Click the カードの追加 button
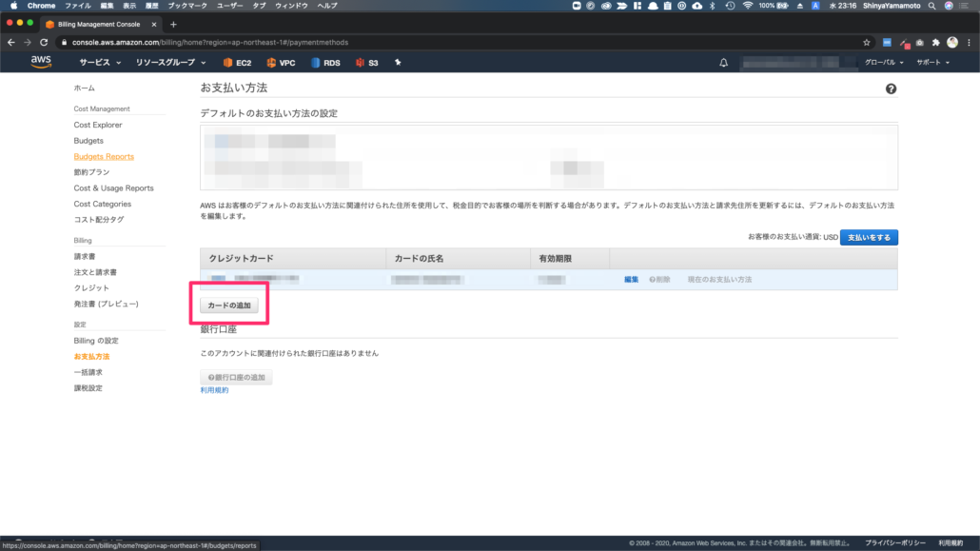Screen dimensions: 980x551 click(x=229, y=305)
